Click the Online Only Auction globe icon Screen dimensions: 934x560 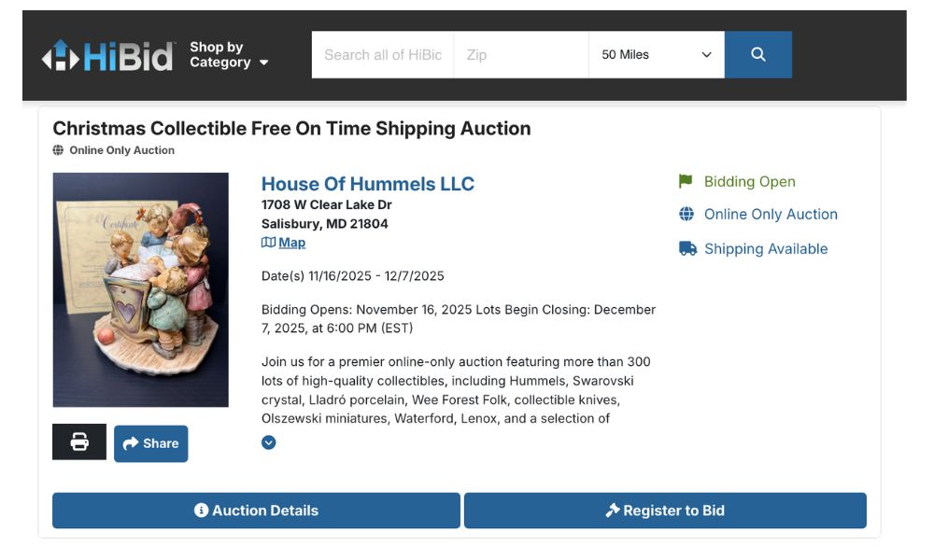[686, 215]
